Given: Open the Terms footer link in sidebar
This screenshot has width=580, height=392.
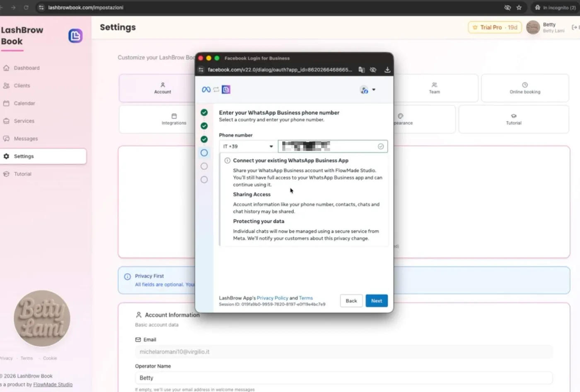Looking at the screenshot, I should click(x=27, y=358).
